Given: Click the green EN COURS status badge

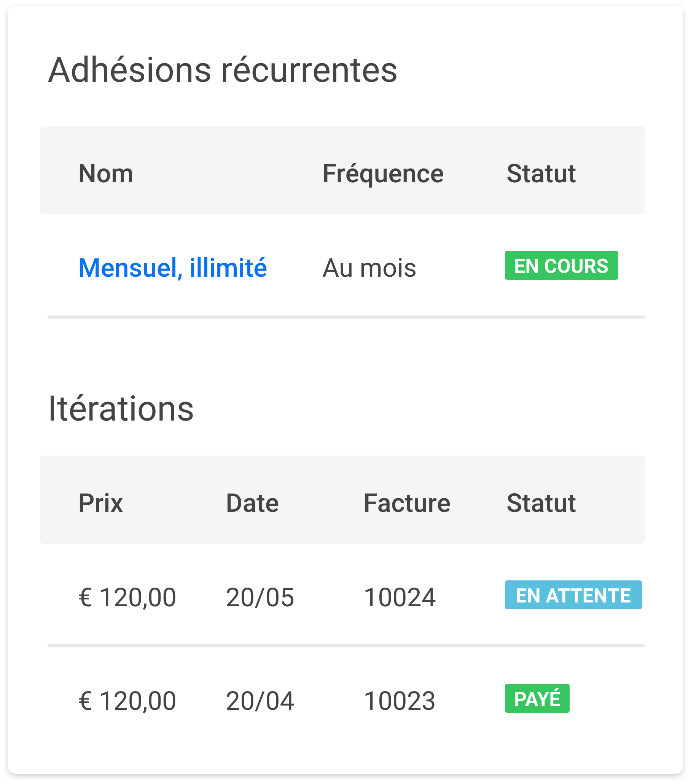Looking at the screenshot, I should coord(561,265).
